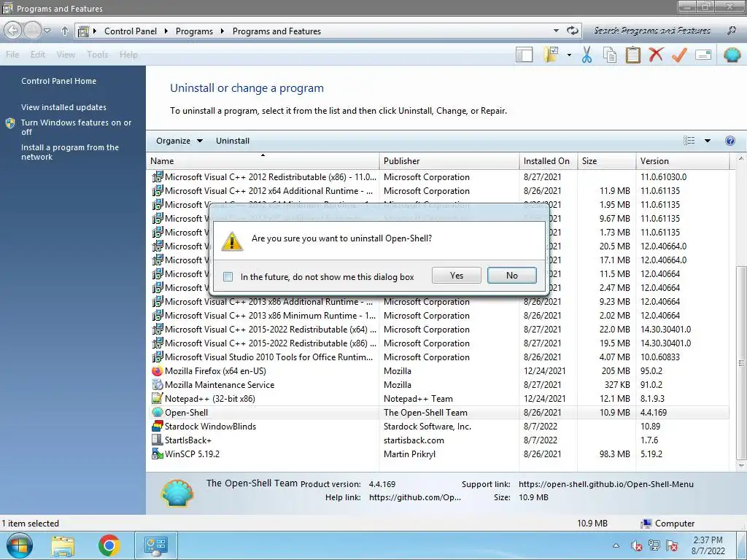Go up one level with Up arrow
This screenshot has height=560, width=747.
65,31
